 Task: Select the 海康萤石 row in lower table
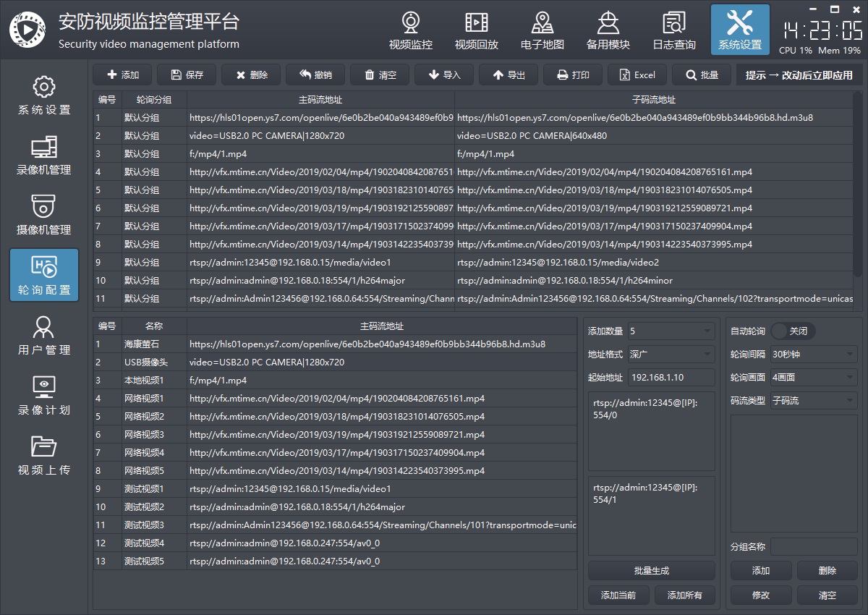pos(144,344)
